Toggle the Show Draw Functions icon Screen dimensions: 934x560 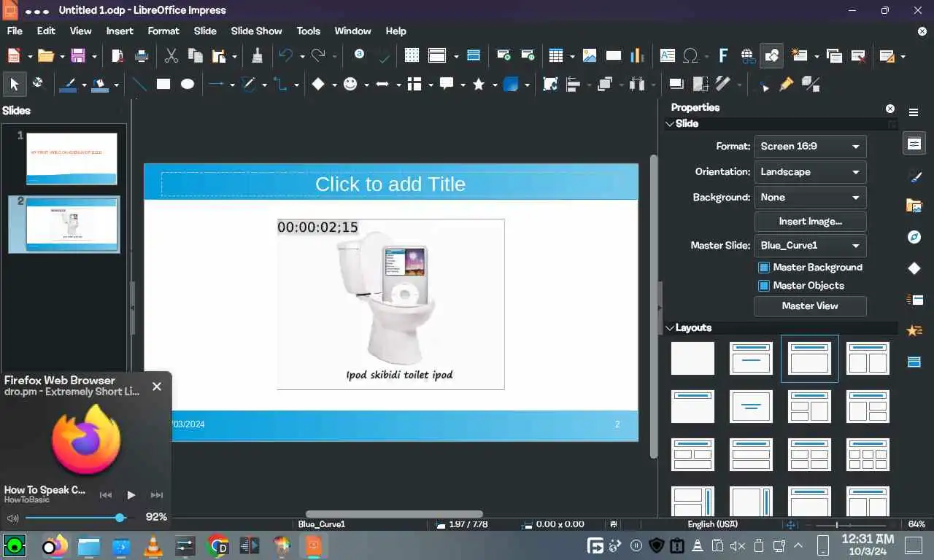[771, 55]
